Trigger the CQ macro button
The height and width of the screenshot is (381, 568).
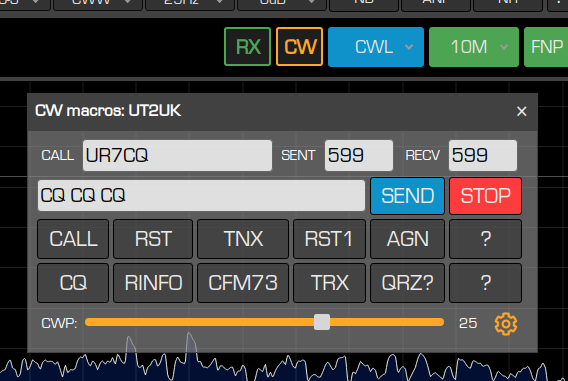click(73, 283)
